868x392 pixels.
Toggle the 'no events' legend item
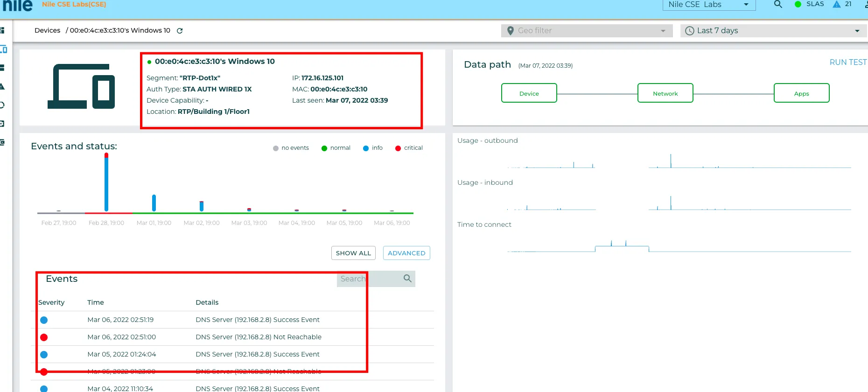(291, 148)
